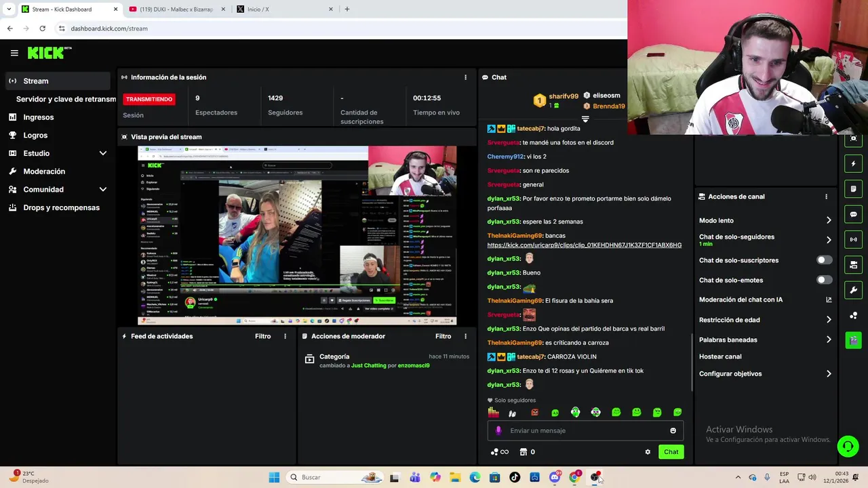Click the Windows taskbar Buscar search box
Image resolution: width=868 pixels, height=488 pixels.
(334, 477)
